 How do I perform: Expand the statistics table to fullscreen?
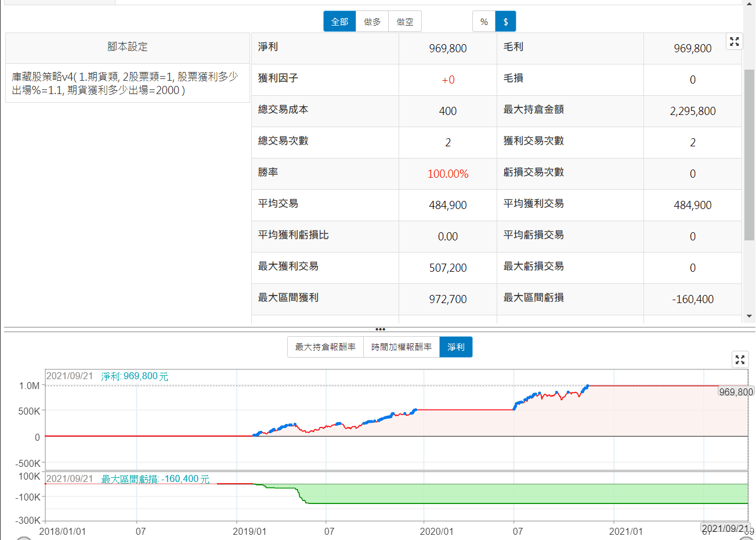[735, 41]
